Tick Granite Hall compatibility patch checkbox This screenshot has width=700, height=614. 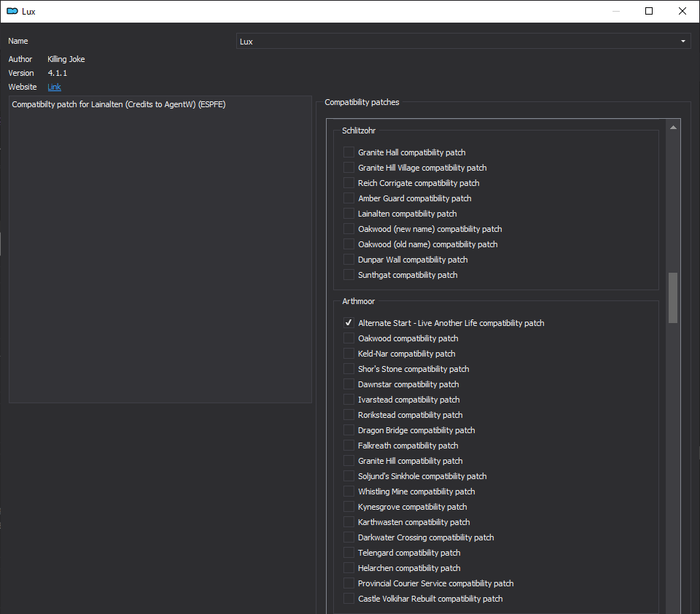click(x=349, y=152)
